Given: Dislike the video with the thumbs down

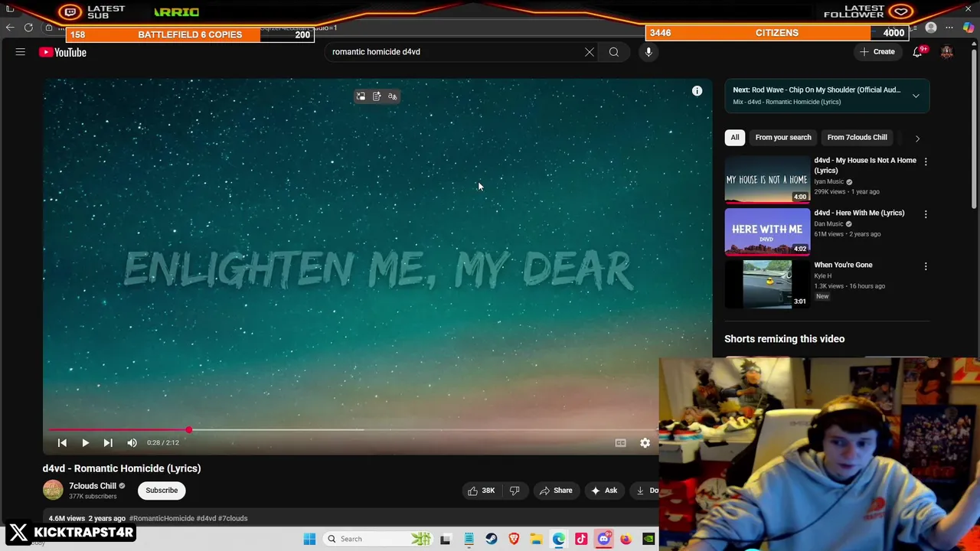Looking at the screenshot, I should (514, 491).
